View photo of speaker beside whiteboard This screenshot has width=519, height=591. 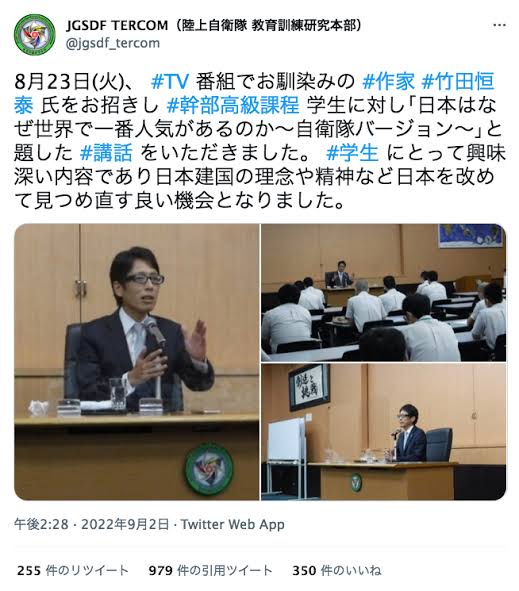pos(384,432)
